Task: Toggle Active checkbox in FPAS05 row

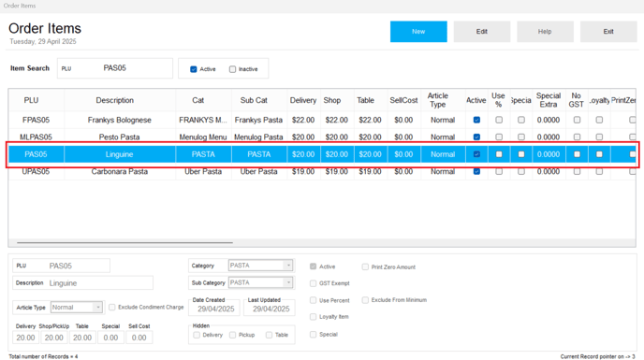Action: click(476, 120)
